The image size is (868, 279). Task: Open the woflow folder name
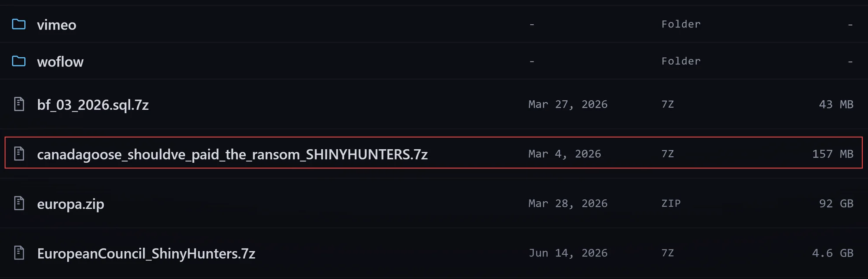coord(60,62)
